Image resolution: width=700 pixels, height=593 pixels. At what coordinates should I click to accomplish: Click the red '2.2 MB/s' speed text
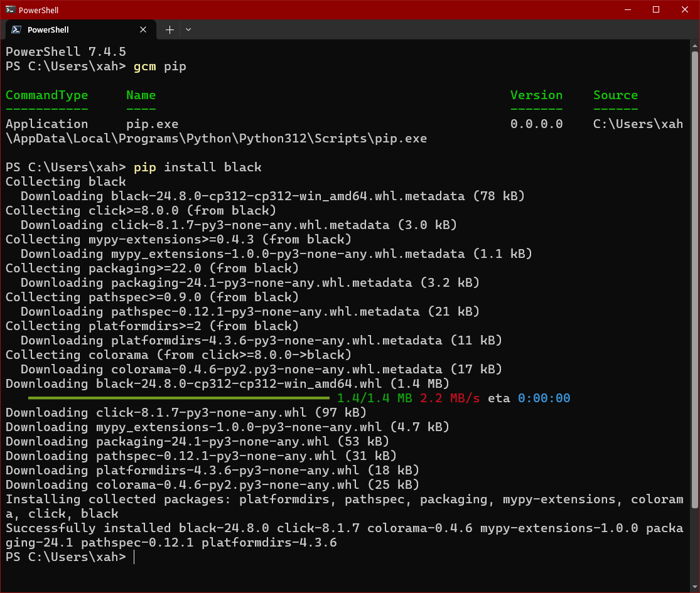click(x=450, y=398)
